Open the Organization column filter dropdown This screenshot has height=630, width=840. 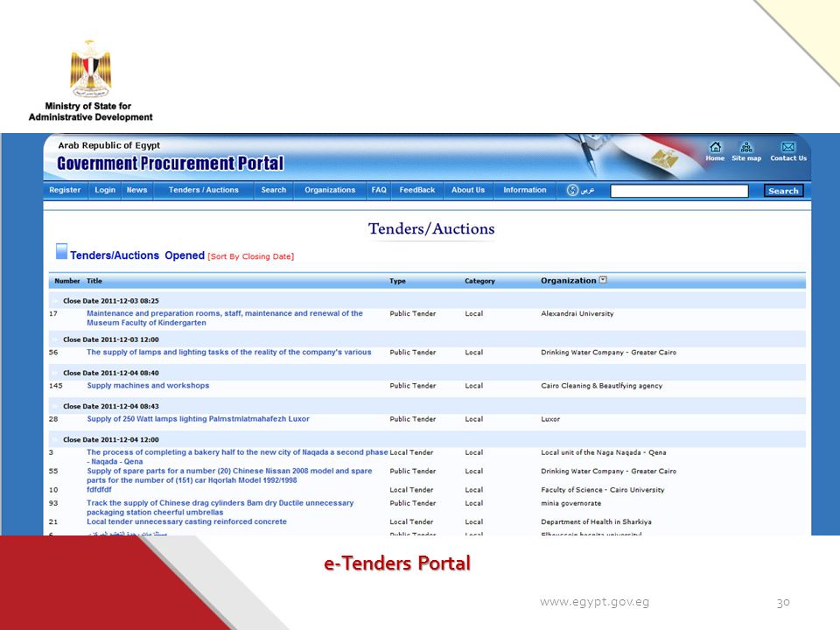(x=603, y=280)
